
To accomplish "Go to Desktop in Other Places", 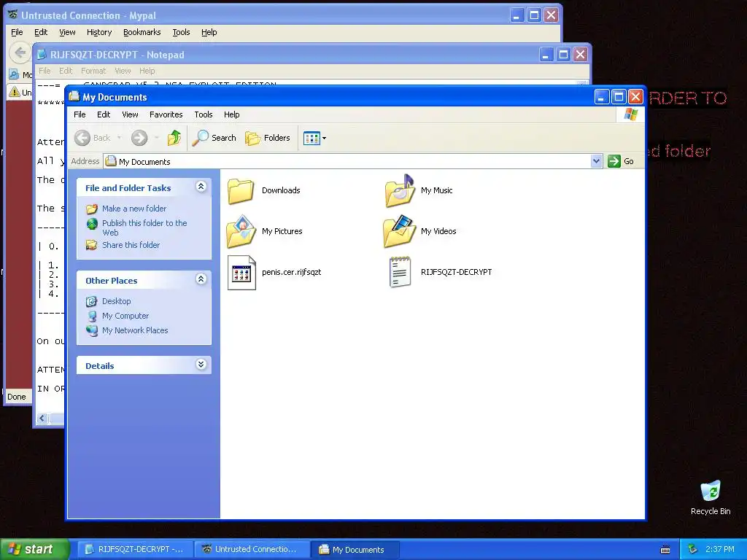I will point(116,301).
